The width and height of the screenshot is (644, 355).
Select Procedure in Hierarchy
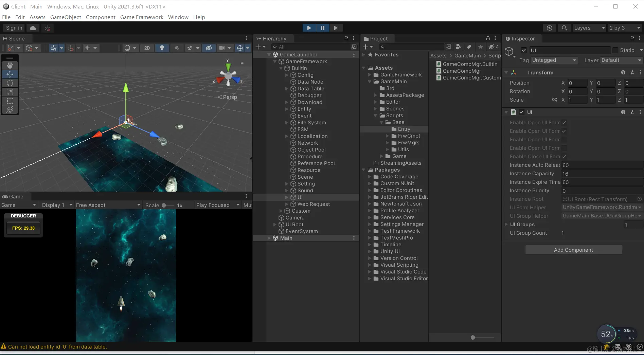[310, 157]
